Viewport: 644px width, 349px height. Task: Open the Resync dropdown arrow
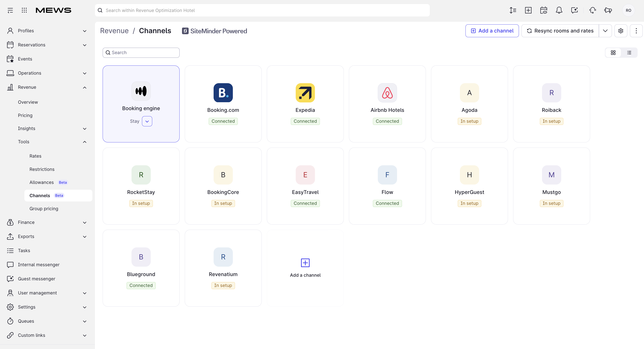[x=605, y=31]
